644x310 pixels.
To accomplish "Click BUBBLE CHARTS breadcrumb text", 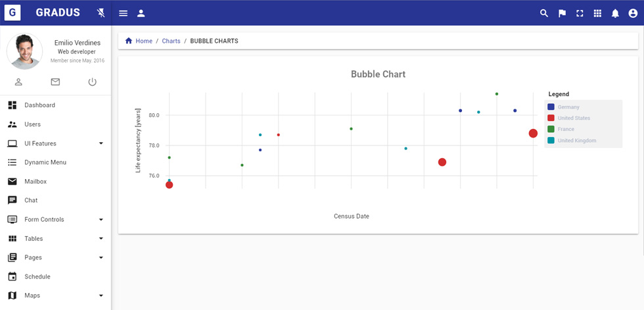I will 214,41.
